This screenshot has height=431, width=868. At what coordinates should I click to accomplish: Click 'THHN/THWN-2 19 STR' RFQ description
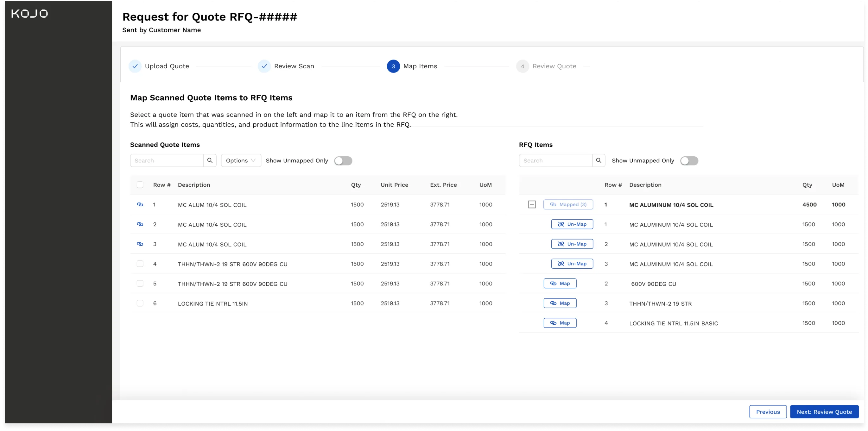point(660,304)
